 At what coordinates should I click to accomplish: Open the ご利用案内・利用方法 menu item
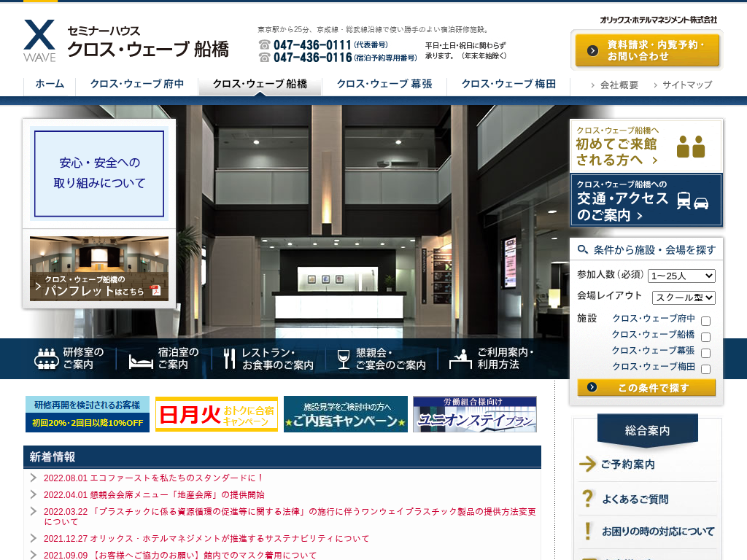click(492, 359)
